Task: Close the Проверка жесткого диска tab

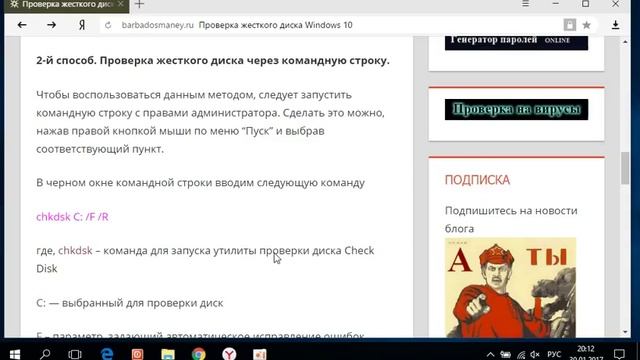Action: click(x=120, y=4)
